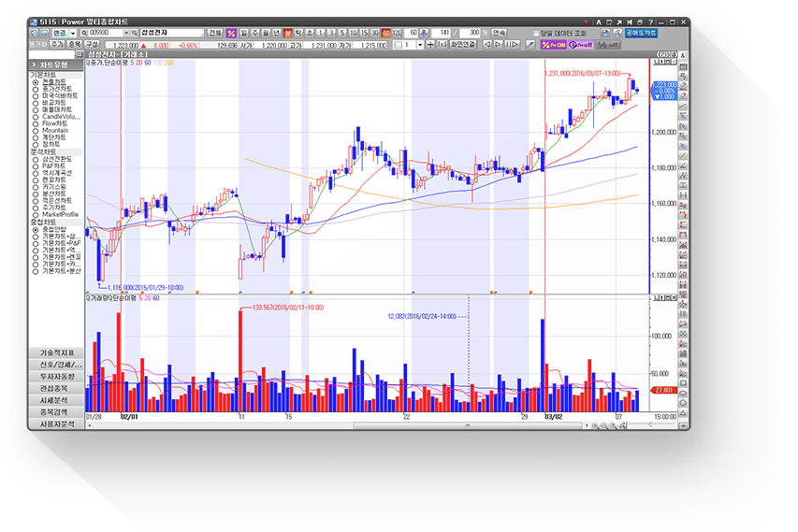Click the pause-play step button
The height and width of the screenshot is (532, 798).
point(512,45)
